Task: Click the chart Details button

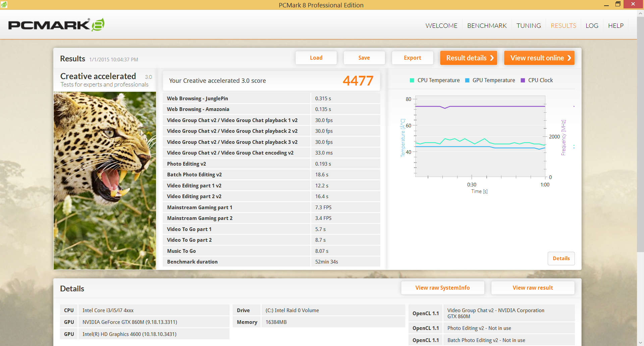Action: [x=561, y=258]
